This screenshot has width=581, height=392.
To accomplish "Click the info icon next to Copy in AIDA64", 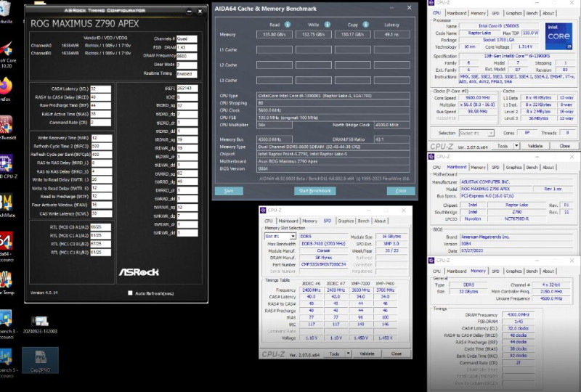I will [366, 25].
